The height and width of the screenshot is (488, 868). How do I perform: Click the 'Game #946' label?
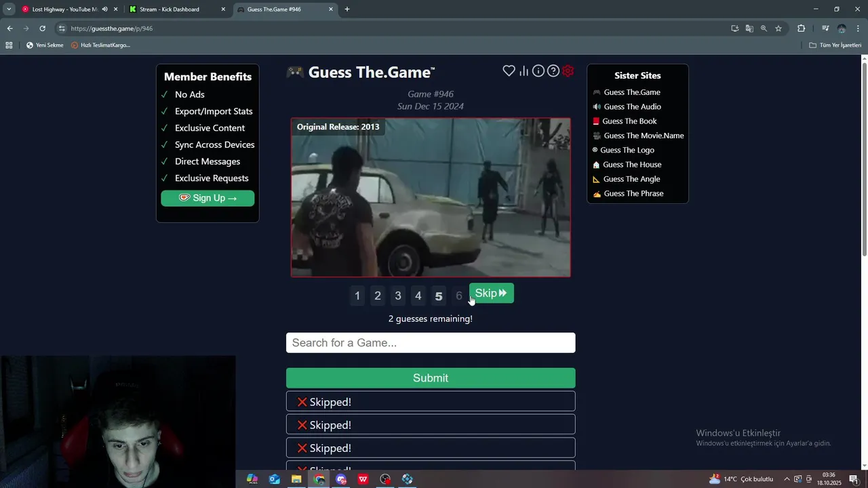(431, 94)
